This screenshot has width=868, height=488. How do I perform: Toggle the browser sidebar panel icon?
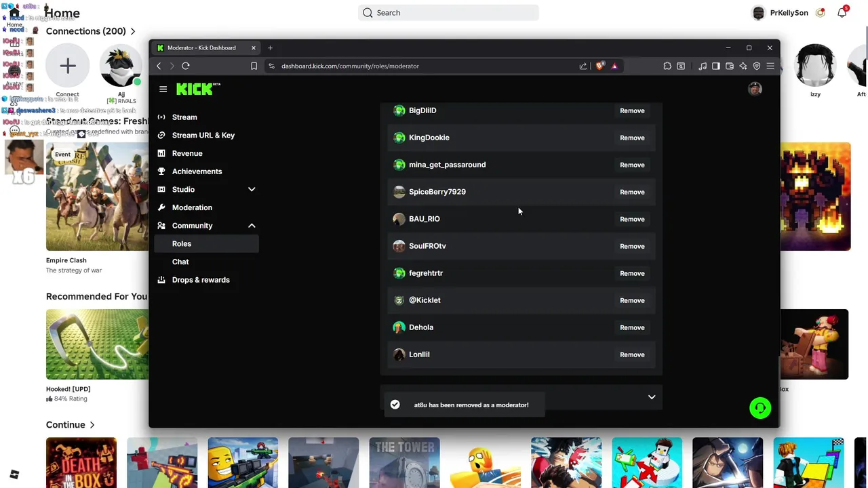point(716,66)
